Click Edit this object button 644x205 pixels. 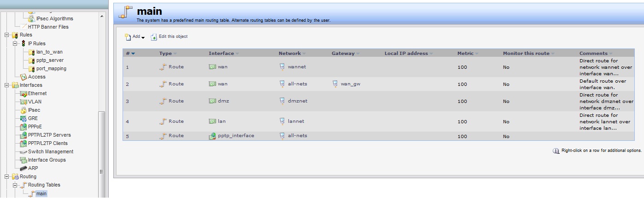[x=169, y=36]
